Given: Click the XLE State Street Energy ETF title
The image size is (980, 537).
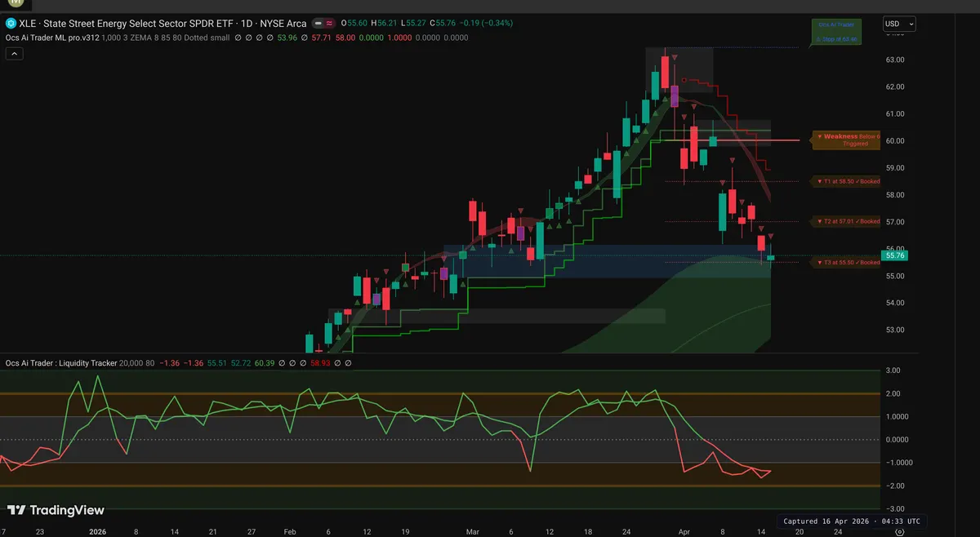Looking at the screenshot, I should tap(126, 24).
